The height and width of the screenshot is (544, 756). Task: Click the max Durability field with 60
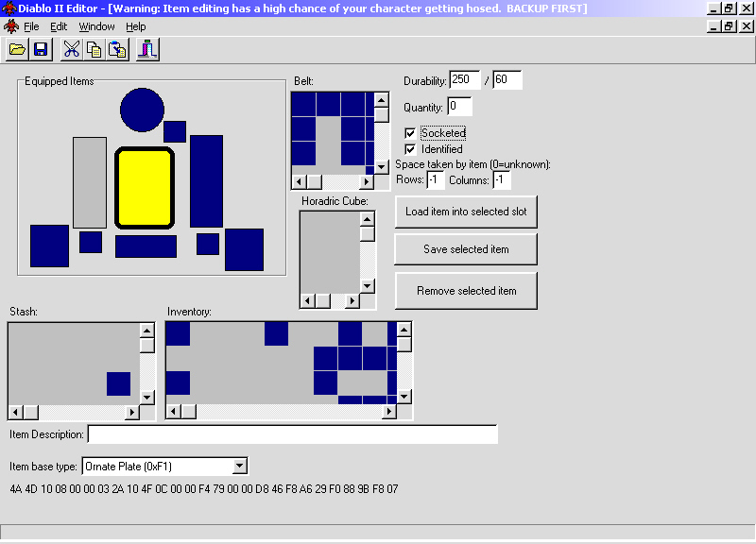click(507, 79)
